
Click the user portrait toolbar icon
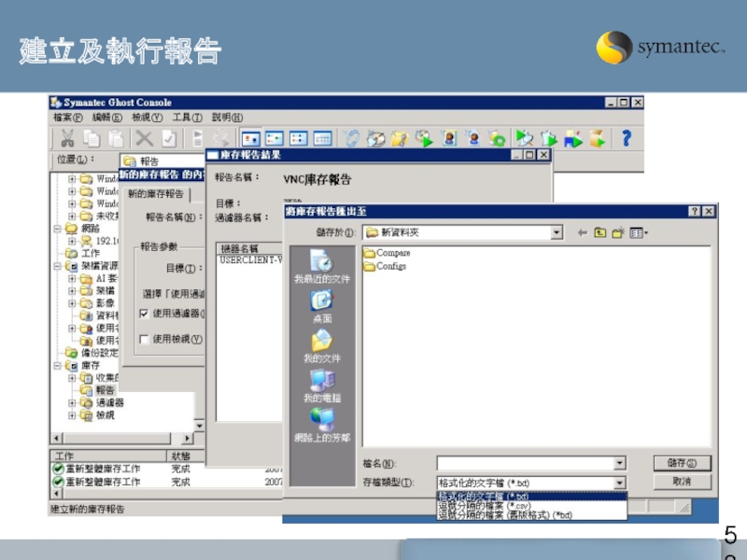pos(449,138)
